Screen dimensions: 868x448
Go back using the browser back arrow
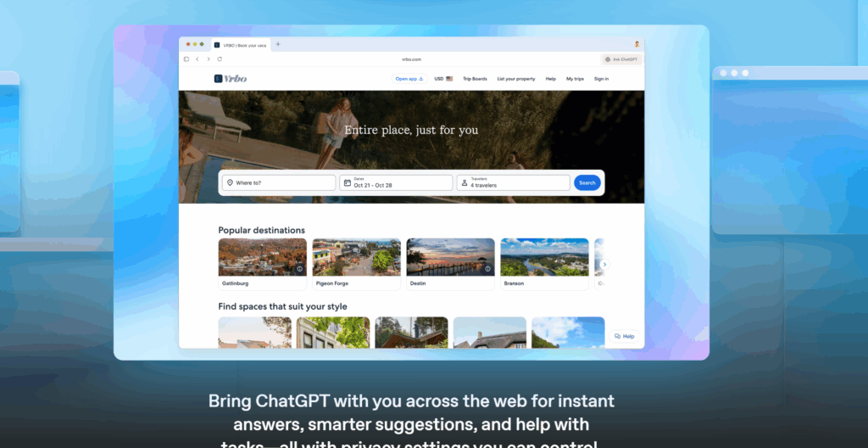[197, 59]
